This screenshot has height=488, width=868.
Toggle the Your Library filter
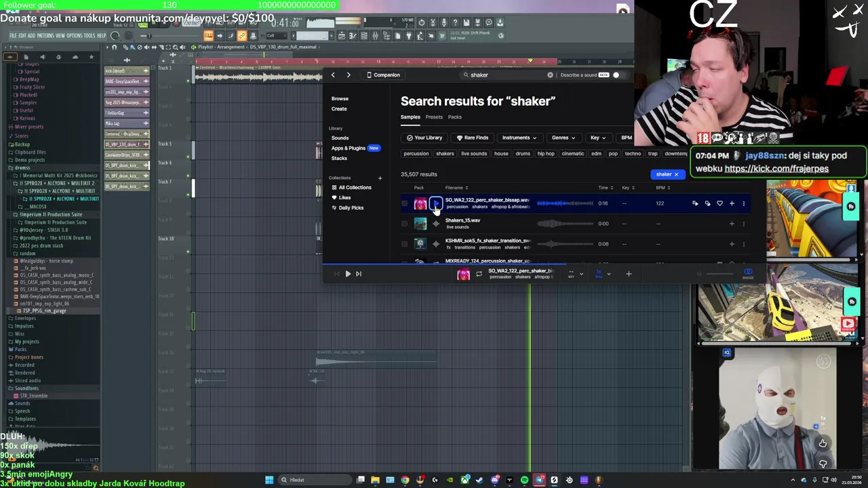(424, 138)
